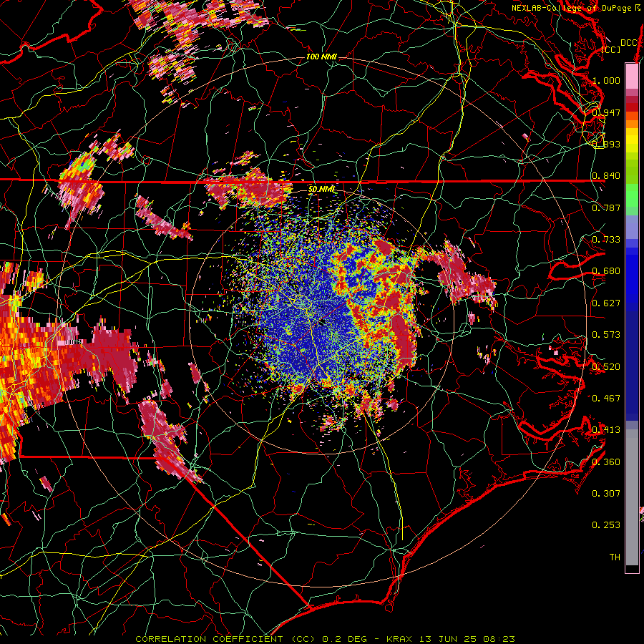This screenshot has height=644, width=644.
Task: Click the TH threshold label
Action: click(x=615, y=557)
